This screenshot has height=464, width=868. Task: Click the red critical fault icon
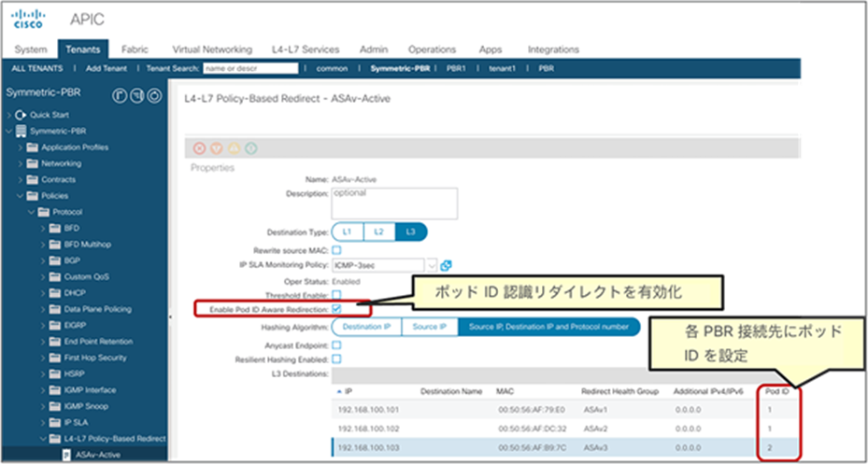[x=199, y=148]
